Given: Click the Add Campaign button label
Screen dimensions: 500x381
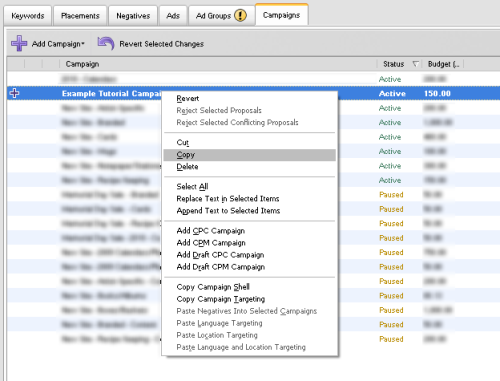Looking at the screenshot, I should click(56, 44).
